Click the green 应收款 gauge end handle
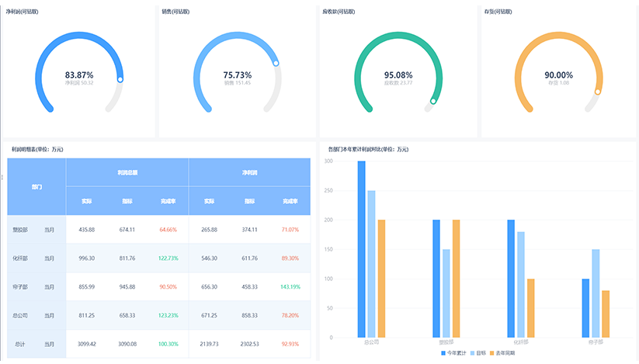 (433, 101)
